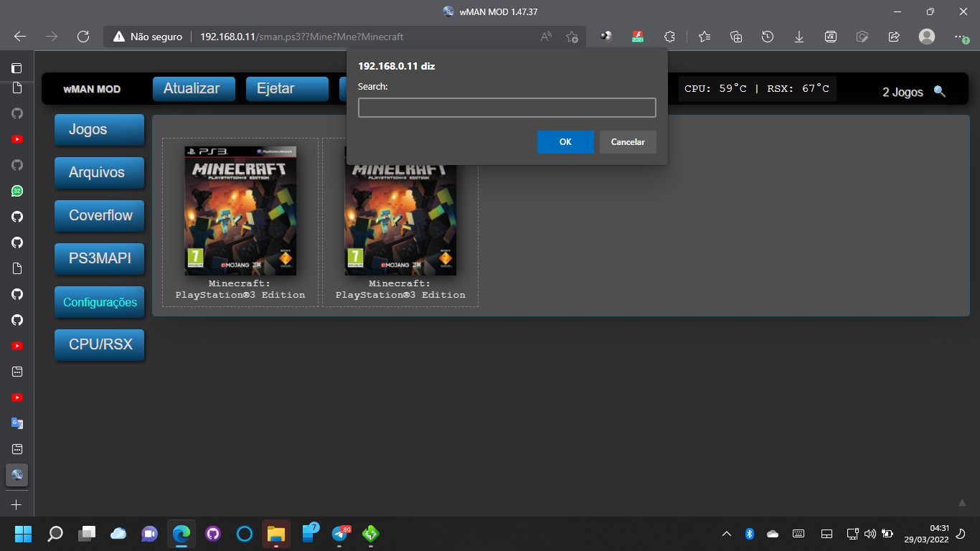980x551 pixels.
Task: Click the Flash 2021 extension icon
Action: coord(637,36)
